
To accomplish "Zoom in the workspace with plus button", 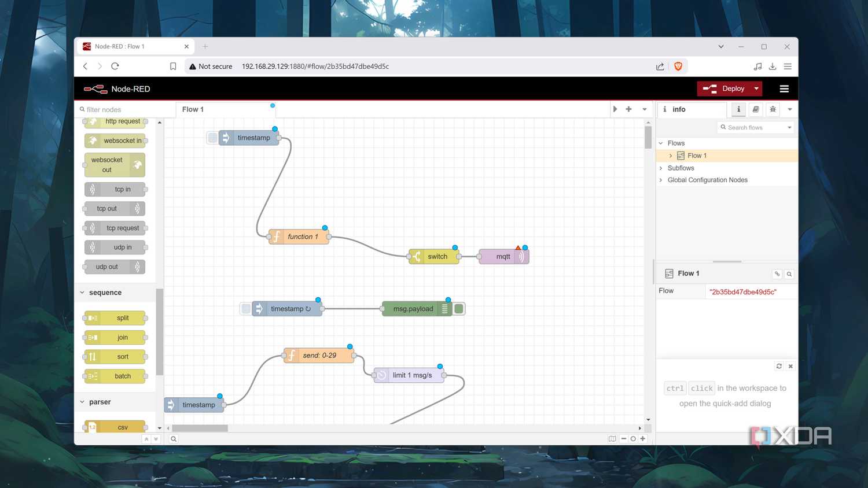I will pyautogui.click(x=643, y=439).
